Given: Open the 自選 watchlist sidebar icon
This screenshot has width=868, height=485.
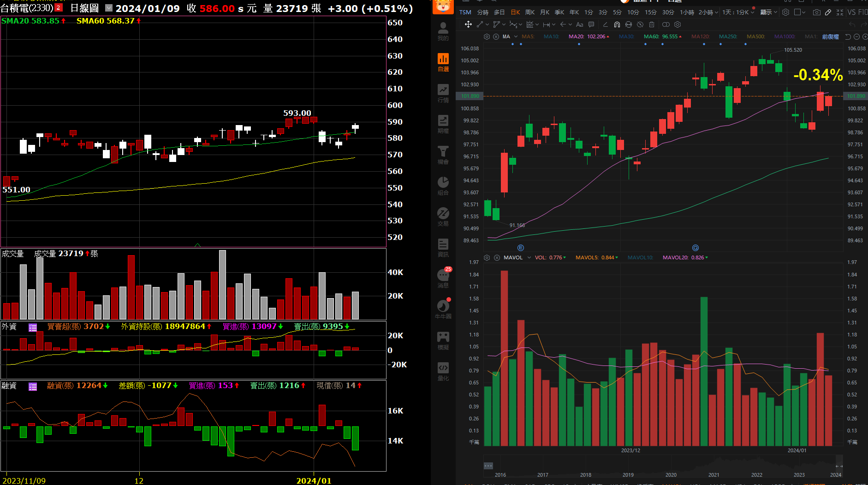Looking at the screenshot, I should click(443, 62).
